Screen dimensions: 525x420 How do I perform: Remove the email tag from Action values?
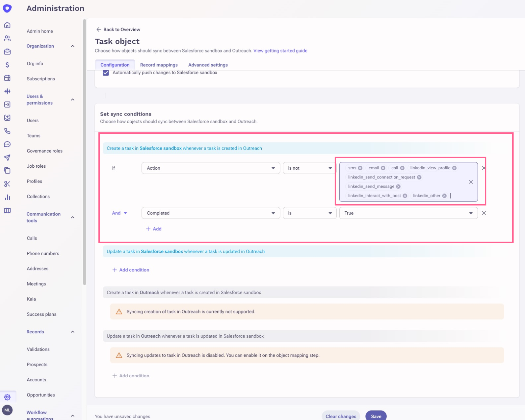click(383, 168)
